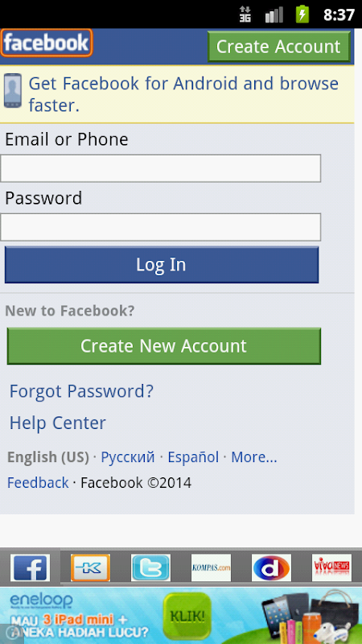This screenshot has width=362, height=644.
Task: Click the blue Log In button
Action: pos(162,265)
